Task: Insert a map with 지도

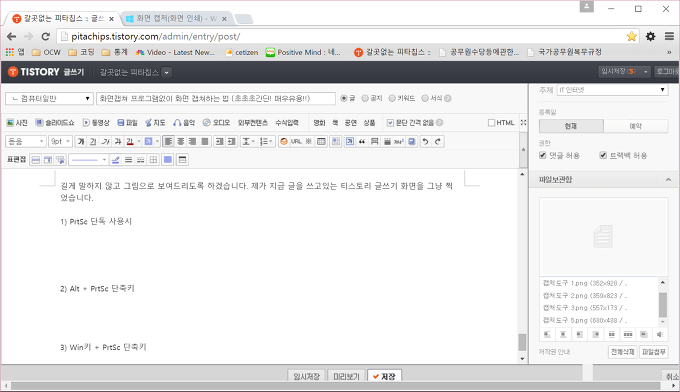Action: click(155, 123)
